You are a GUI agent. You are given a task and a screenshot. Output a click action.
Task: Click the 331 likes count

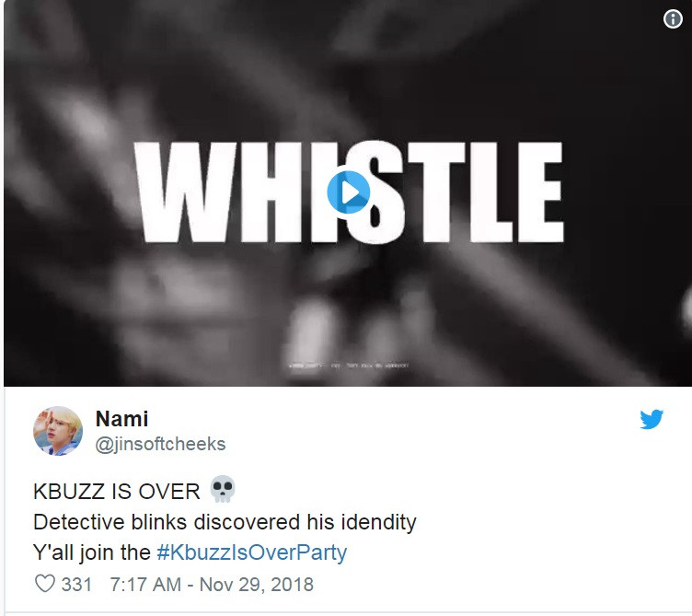pos(76,584)
